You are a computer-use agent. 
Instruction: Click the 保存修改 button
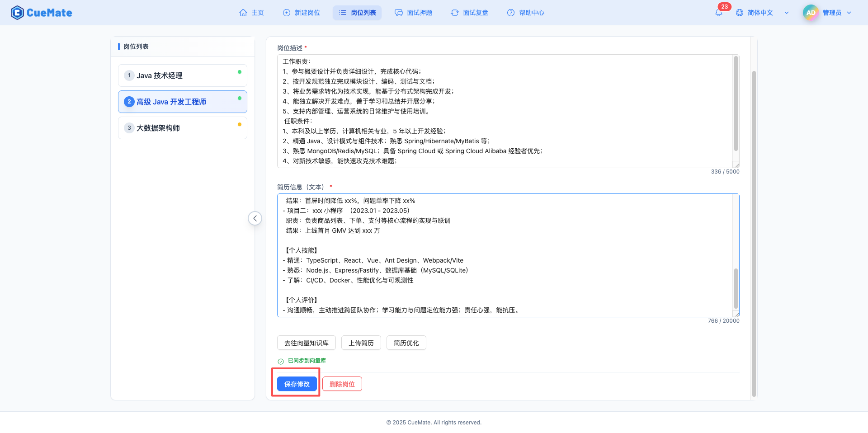[297, 384]
